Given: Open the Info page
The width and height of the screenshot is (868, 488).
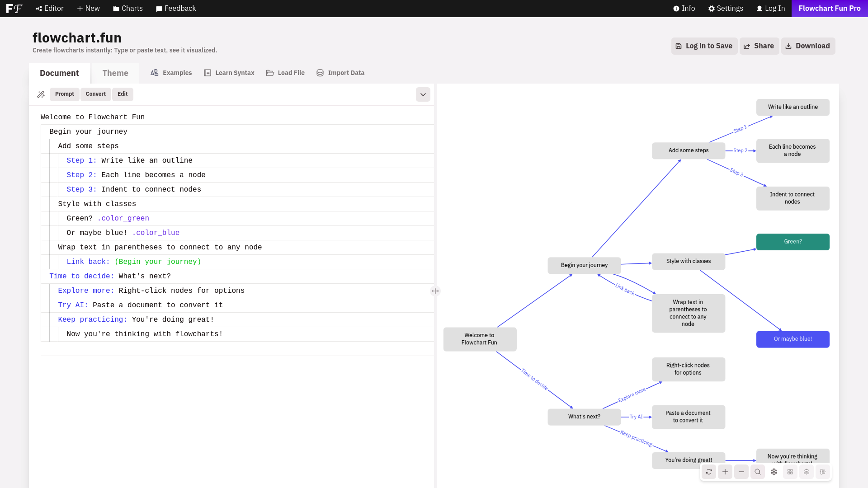Looking at the screenshot, I should [x=684, y=9].
